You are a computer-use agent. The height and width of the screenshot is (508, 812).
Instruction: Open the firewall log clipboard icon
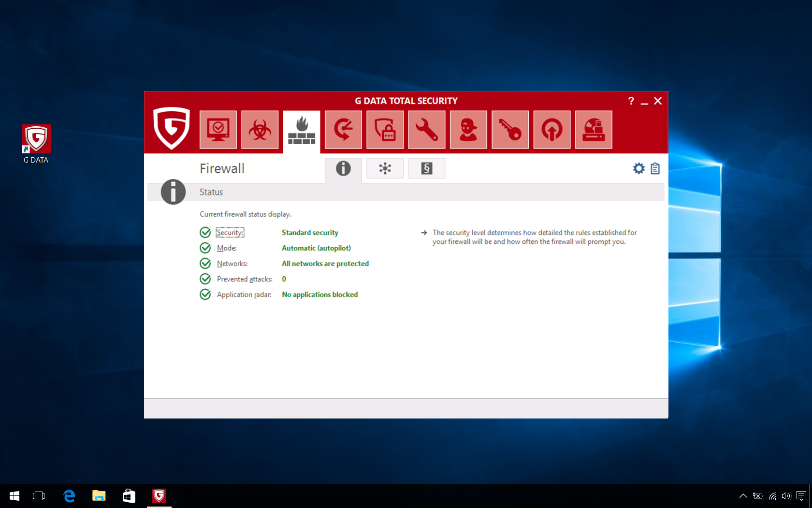[x=655, y=168]
